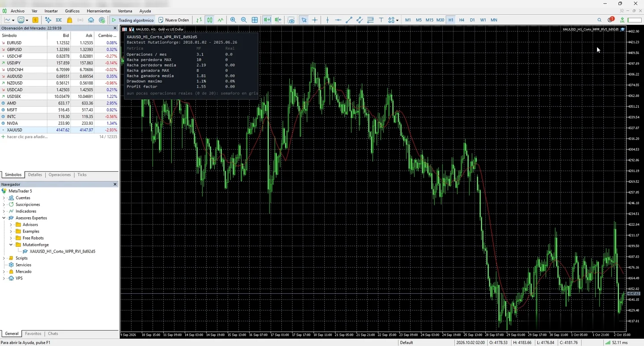This screenshot has height=346, width=644.
Task: Draw a horizontal line on chart
Action: pyautogui.click(x=338, y=20)
